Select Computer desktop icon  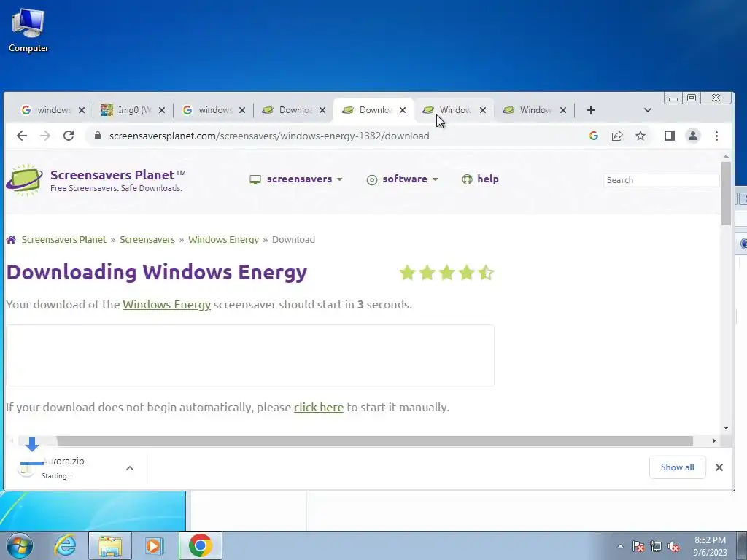28,31
